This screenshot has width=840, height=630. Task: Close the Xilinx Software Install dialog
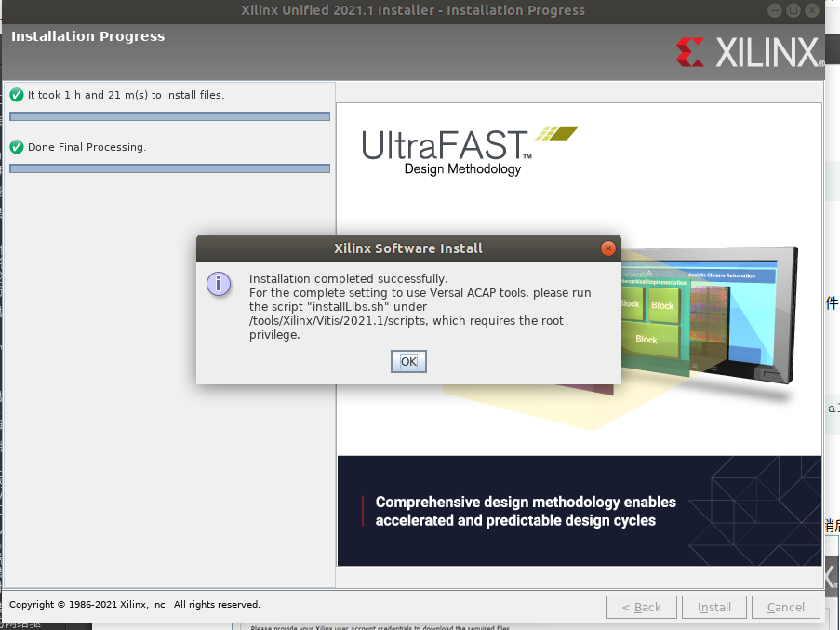[x=607, y=248]
